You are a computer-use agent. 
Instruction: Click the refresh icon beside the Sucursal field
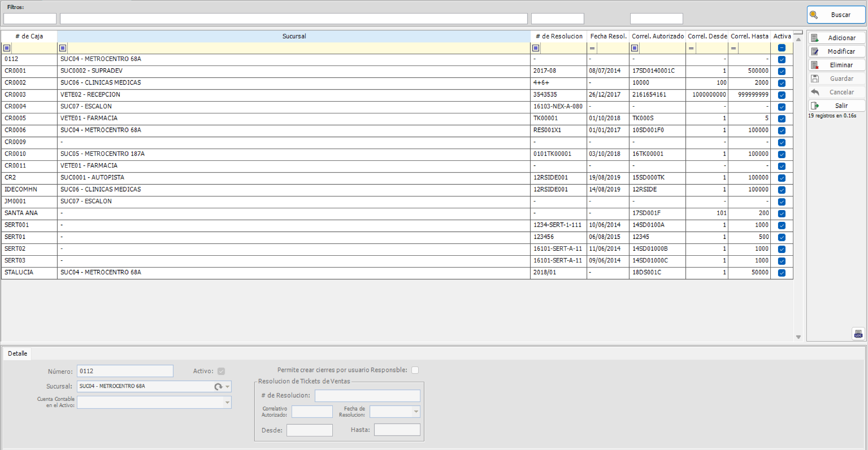point(217,386)
